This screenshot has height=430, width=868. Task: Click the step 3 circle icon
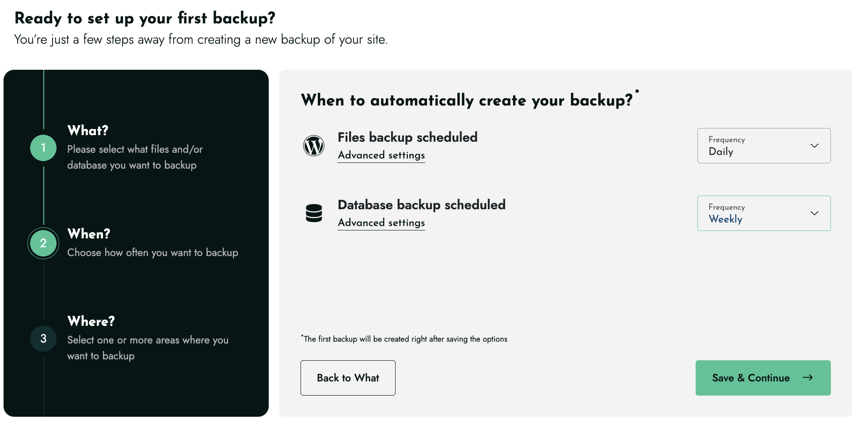point(43,339)
